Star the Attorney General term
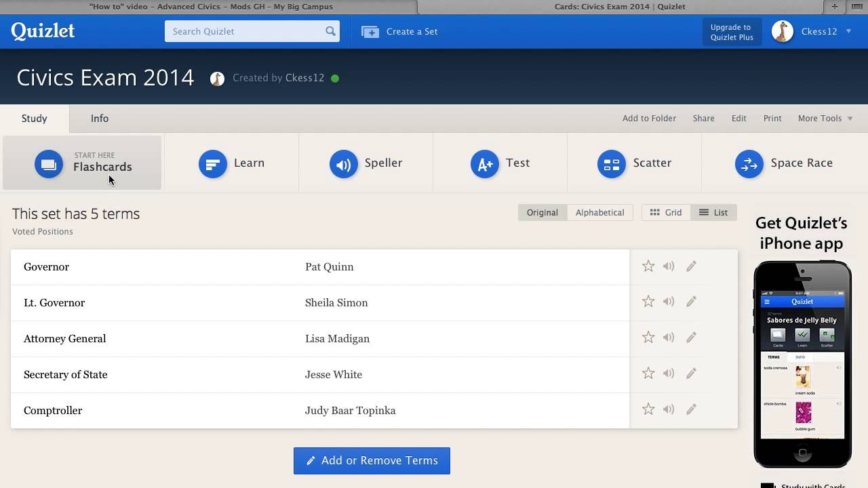This screenshot has width=868, height=488. click(x=648, y=338)
